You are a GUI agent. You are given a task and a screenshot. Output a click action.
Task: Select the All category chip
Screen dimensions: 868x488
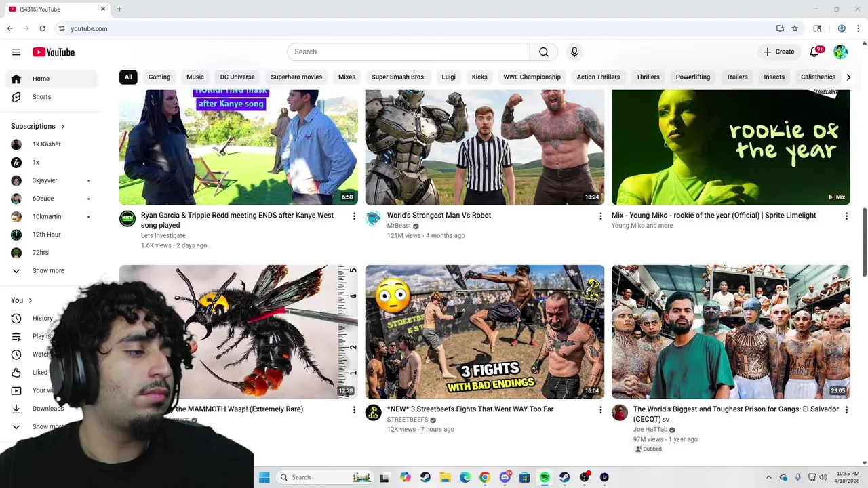(128, 77)
